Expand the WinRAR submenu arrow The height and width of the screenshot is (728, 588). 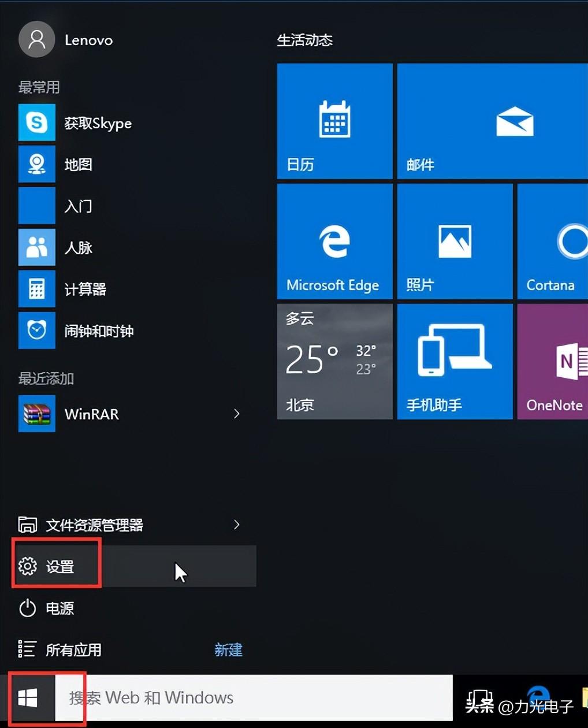(236, 414)
